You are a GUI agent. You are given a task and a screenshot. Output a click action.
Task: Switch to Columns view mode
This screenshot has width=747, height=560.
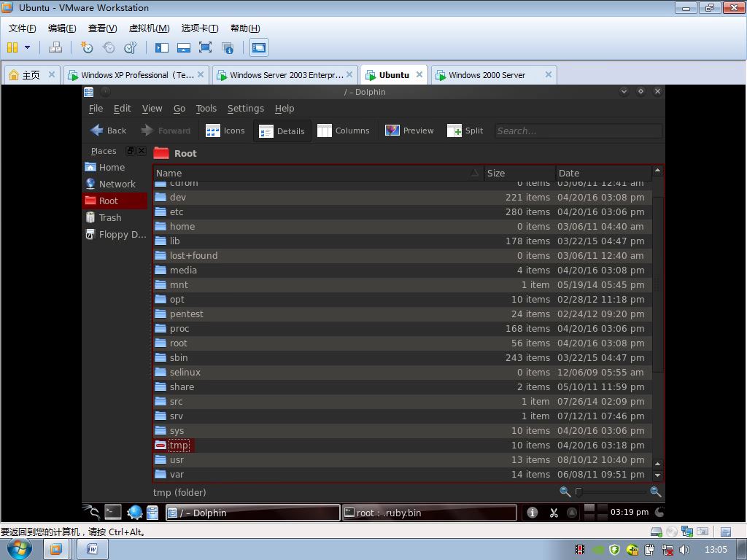click(x=344, y=131)
